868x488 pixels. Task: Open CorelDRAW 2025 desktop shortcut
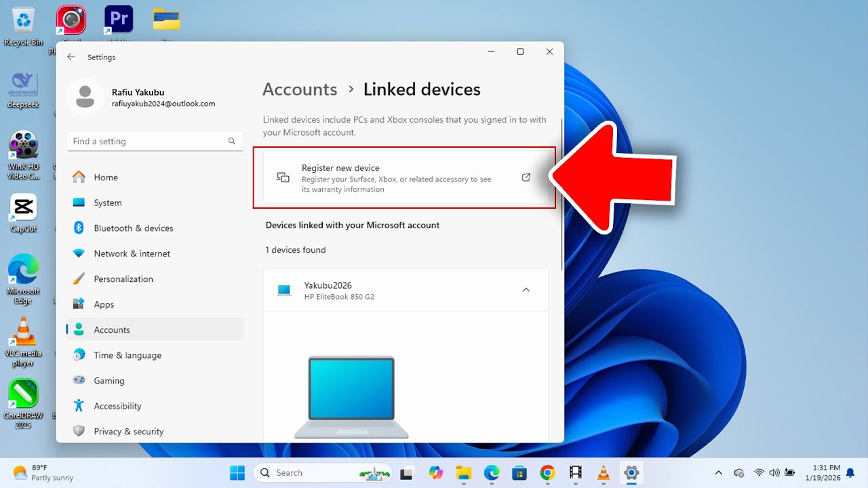pyautogui.click(x=24, y=403)
